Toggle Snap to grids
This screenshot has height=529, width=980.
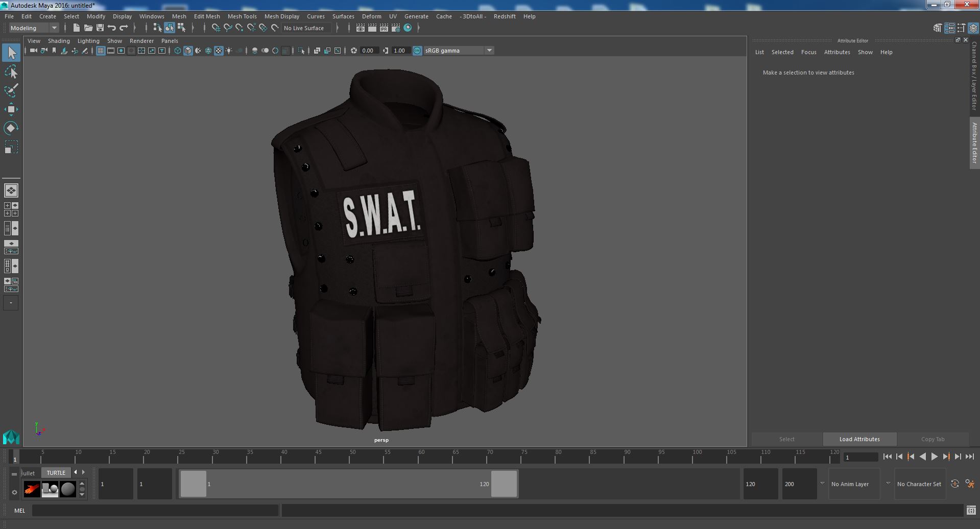[x=216, y=28]
